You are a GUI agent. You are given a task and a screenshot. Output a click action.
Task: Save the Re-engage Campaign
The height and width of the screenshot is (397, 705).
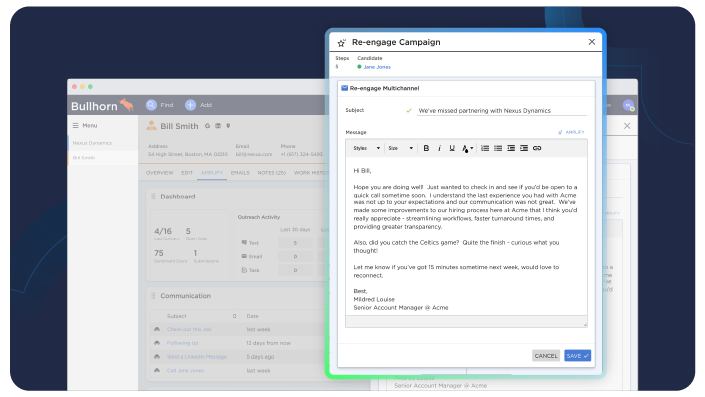577,356
